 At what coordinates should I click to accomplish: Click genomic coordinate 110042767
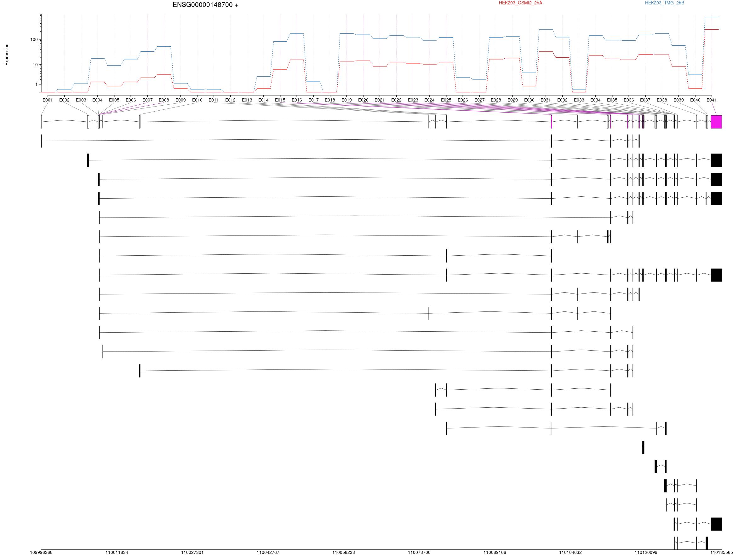coord(268,553)
